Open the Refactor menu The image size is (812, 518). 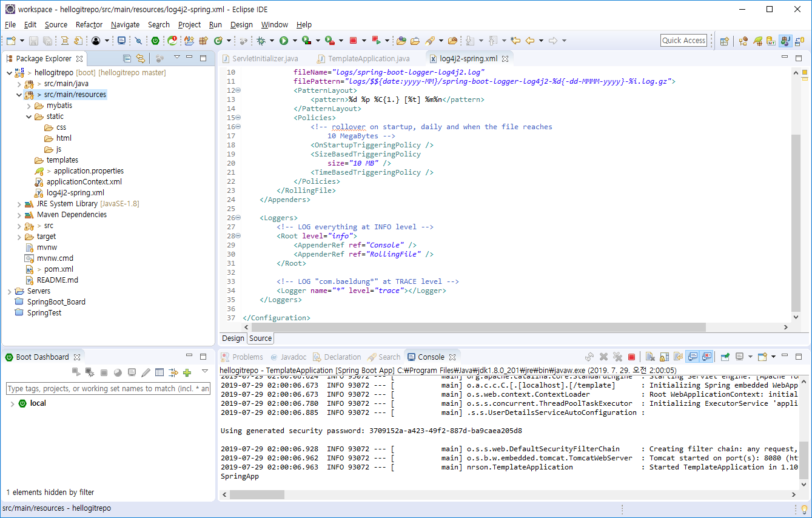(89, 25)
